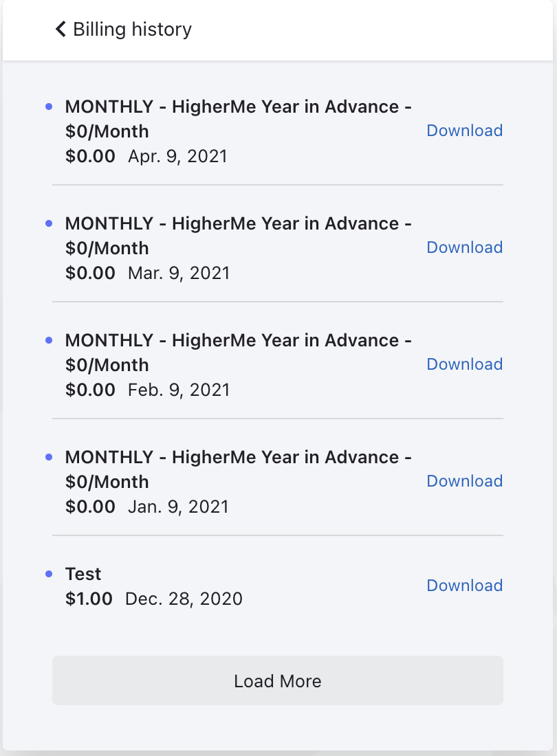Viewport: 557px width, 756px height.
Task: Click the bullet dot beside the Mar. 9, 2021 invoice
Action: coord(49,223)
